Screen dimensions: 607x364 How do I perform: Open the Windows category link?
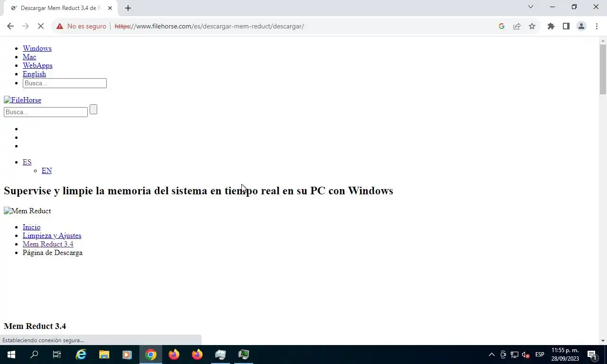coord(37,48)
